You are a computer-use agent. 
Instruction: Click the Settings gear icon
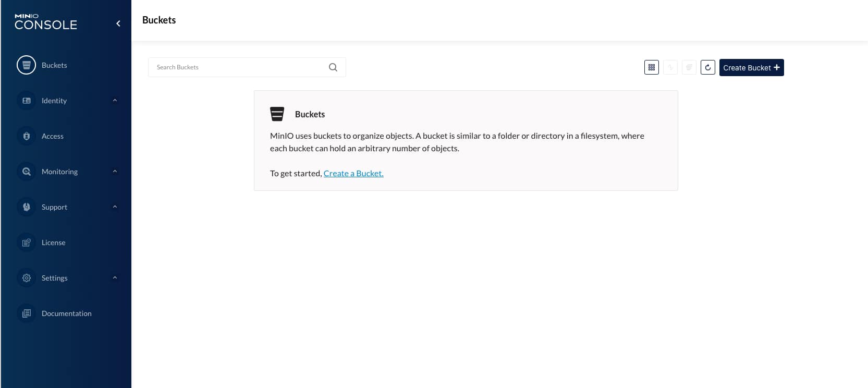(x=26, y=278)
